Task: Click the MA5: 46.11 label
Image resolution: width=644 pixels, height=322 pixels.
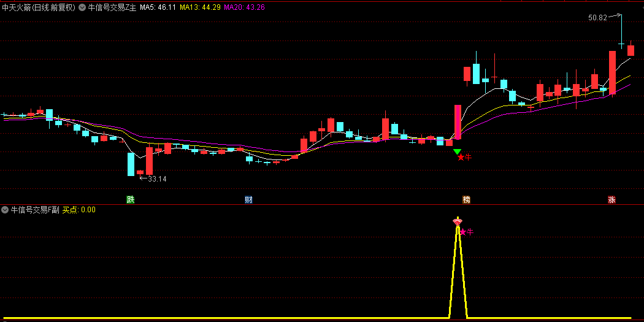Action: (158, 7)
